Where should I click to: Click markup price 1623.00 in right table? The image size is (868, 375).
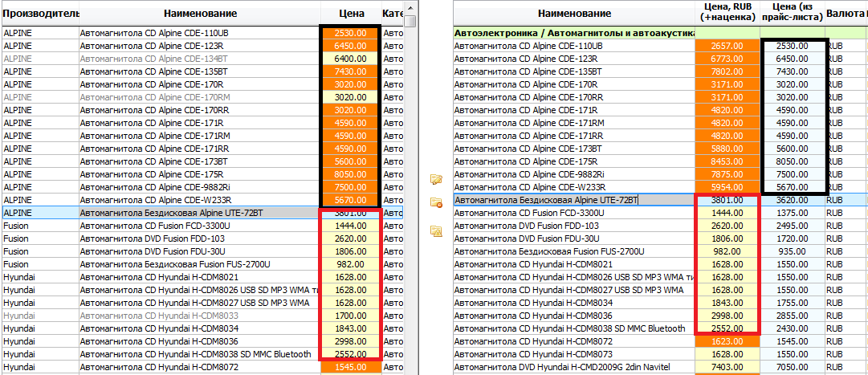(x=728, y=341)
